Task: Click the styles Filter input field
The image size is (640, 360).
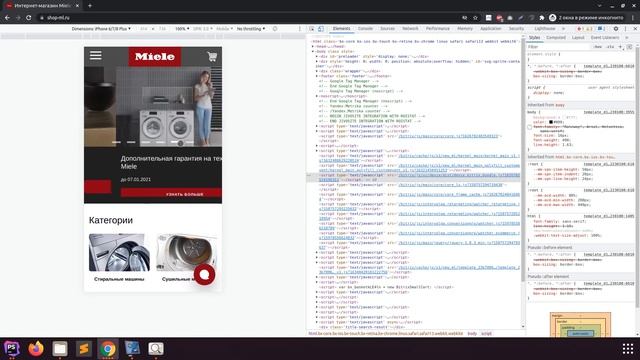Action: click(x=559, y=47)
